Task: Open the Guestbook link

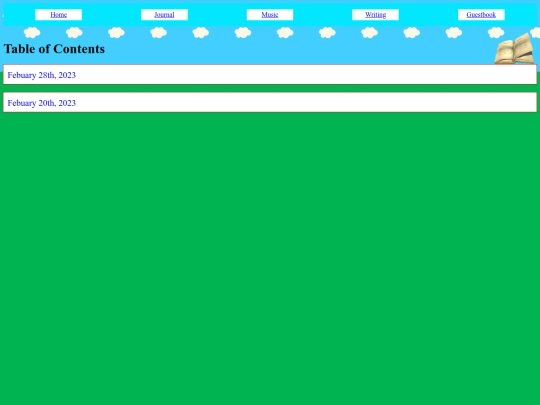Action: click(x=481, y=15)
